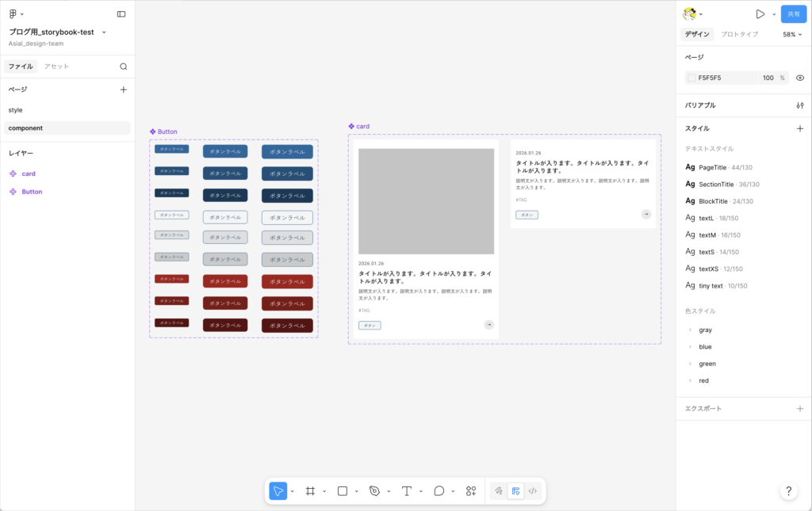Open Pen tool options chevron
Screen dimensions: 812x511
pos(389,491)
